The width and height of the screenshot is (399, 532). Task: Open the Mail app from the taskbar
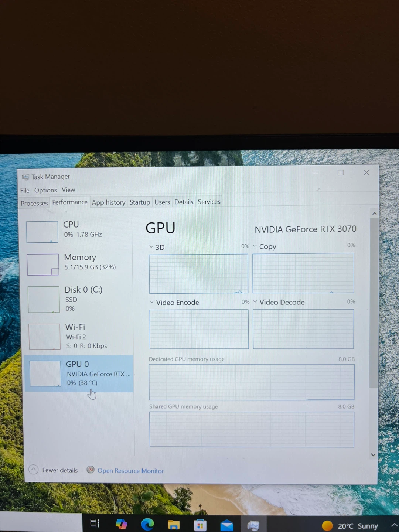226,525
